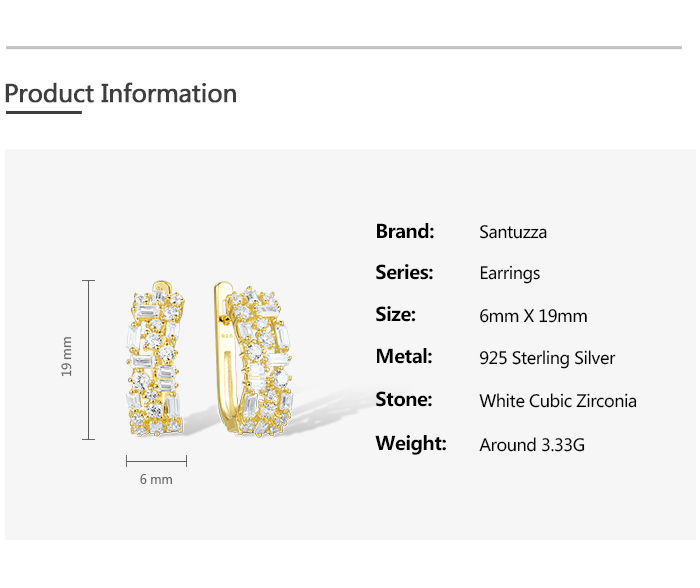This screenshot has height=588, width=700.
Task: Click the Santuzza brand name
Action: click(x=512, y=232)
